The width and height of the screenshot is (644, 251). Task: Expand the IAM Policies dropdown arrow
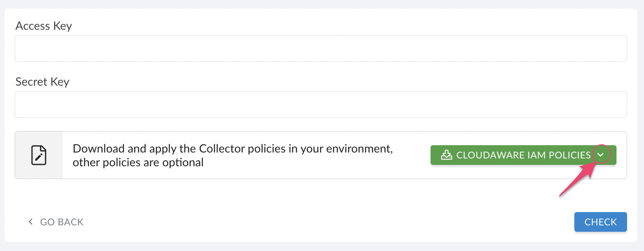point(601,155)
